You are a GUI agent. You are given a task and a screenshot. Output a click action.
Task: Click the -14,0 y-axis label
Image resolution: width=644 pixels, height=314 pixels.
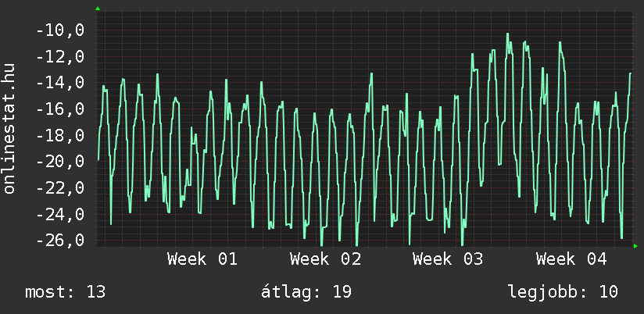(61, 84)
